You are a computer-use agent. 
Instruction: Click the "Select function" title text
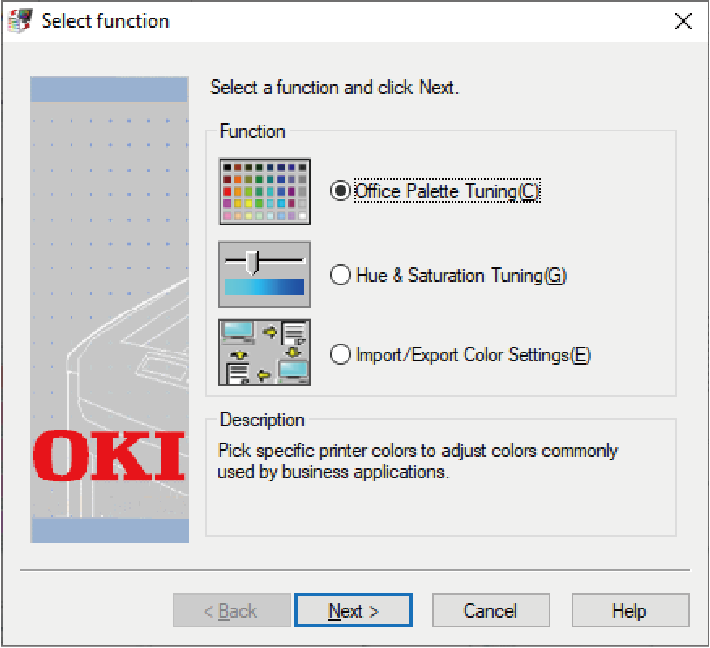click(x=105, y=21)
